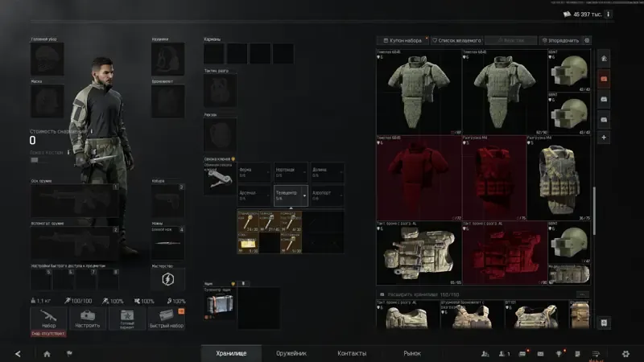Open the mail envelope icon
644x362 pixels.
(540, 353)
